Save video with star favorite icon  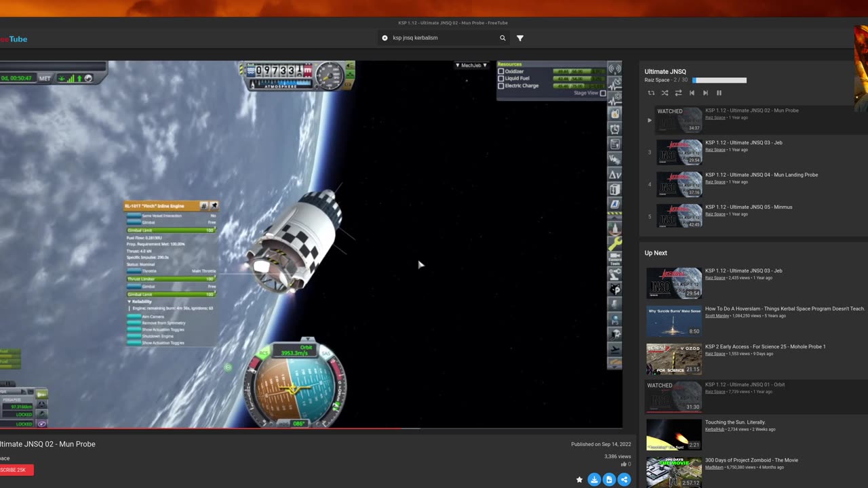click(x=579, y=480)
